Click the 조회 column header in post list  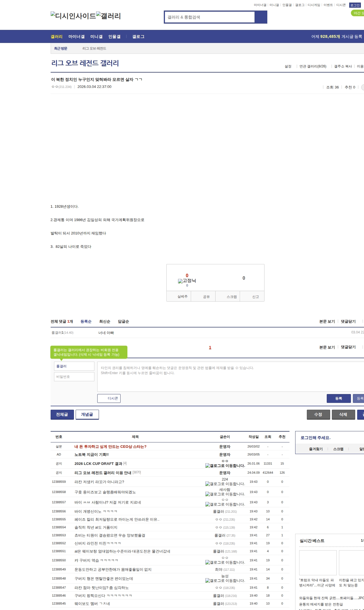coord(268,437)
